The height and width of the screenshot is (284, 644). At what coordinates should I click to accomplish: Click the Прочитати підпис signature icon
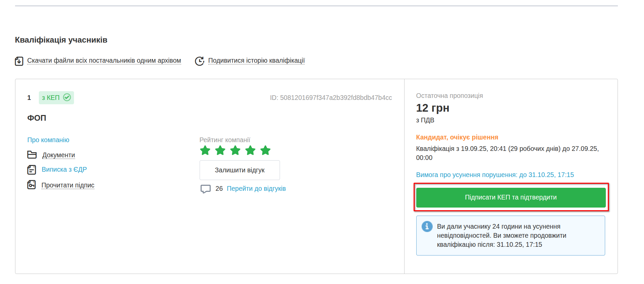(31, 185)
